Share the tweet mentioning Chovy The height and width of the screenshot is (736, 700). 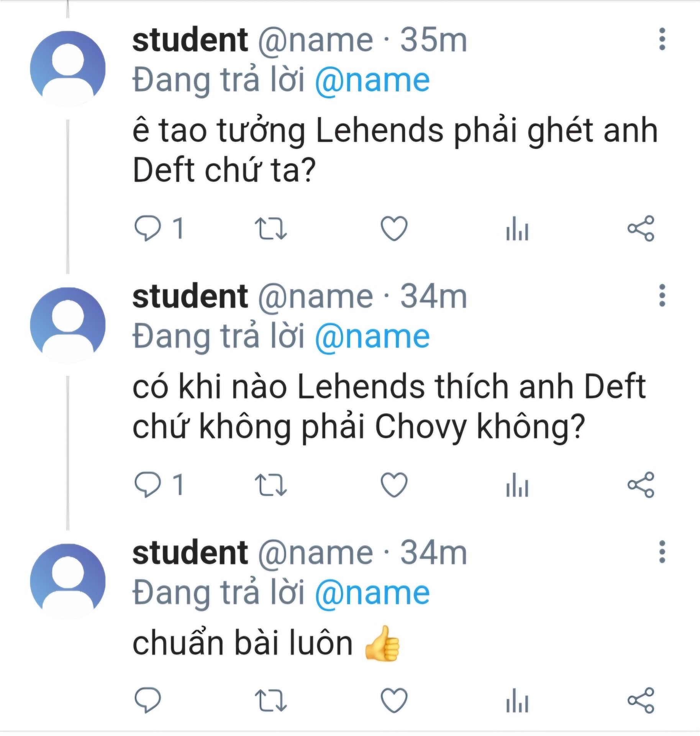point(641,485)
